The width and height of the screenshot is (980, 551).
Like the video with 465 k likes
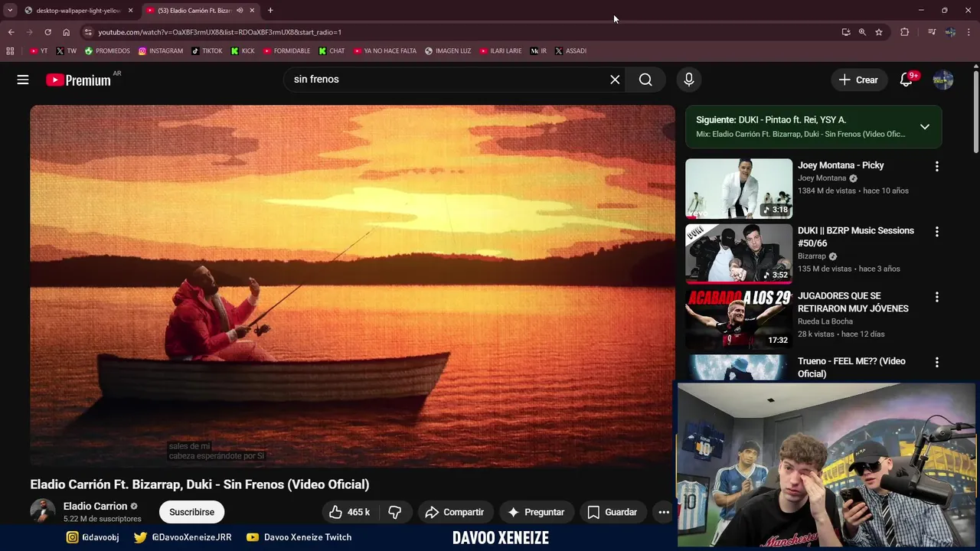(x=349, y=512)
